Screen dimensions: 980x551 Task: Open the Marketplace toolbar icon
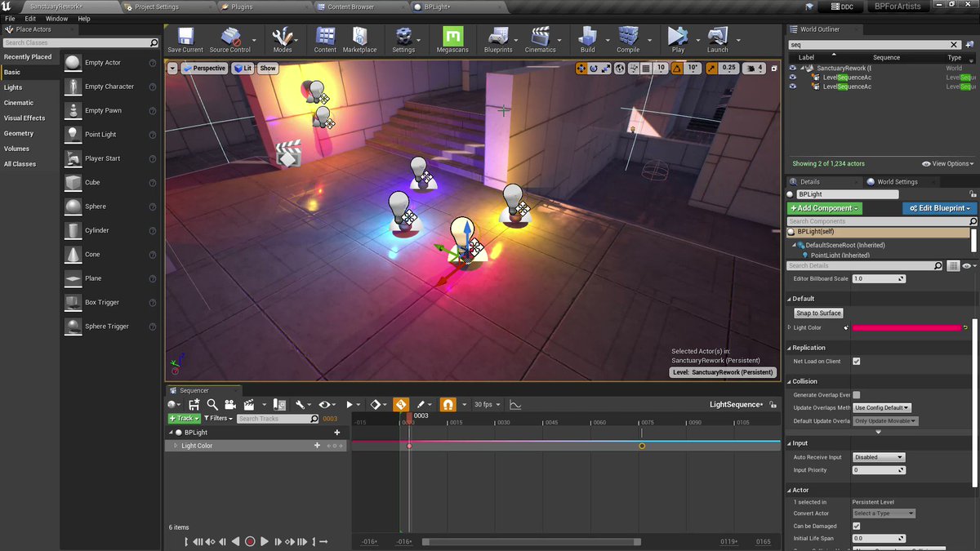pos(359,39)
